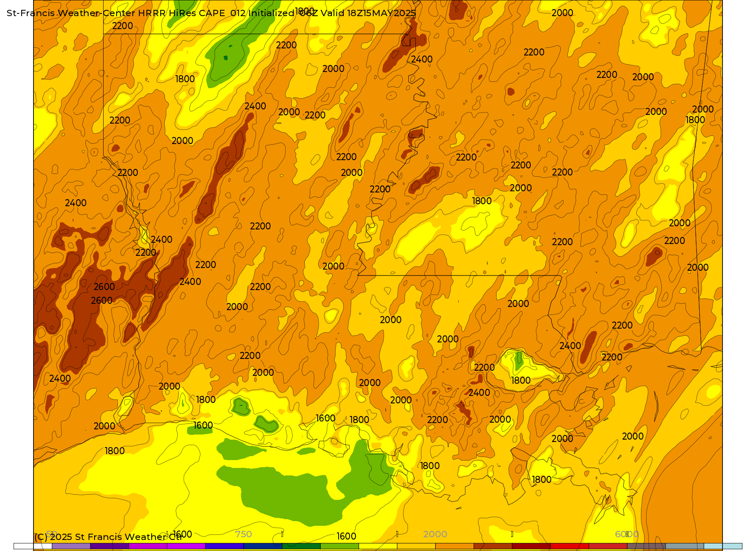Click the St Francis Weather Ctr copyright text
Screen dimensions: 756x551
click(108, 537)
